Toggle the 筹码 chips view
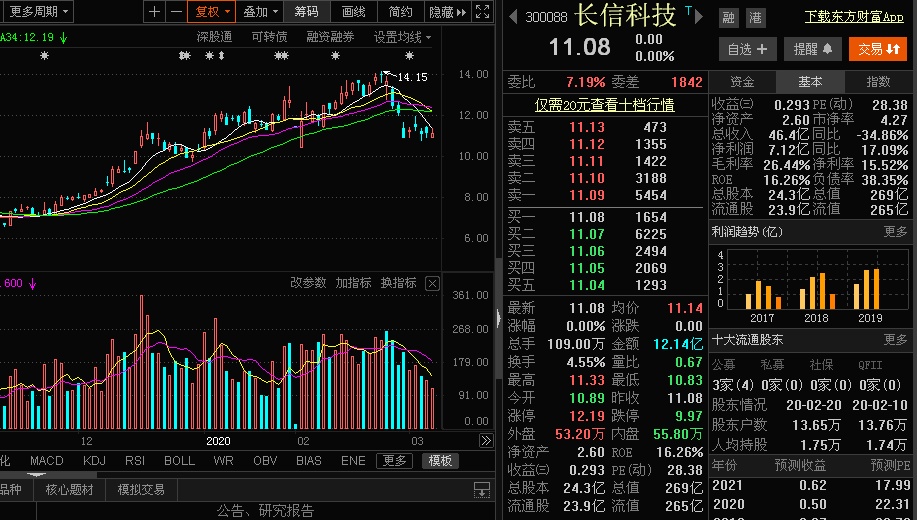The height and width of the screenshot is (520, 917). (x=306, y=12)
